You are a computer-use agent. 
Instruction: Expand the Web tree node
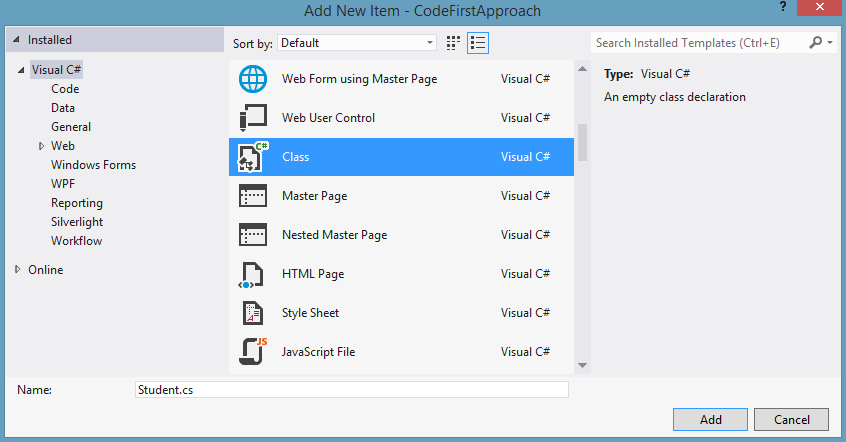[41, 146]
